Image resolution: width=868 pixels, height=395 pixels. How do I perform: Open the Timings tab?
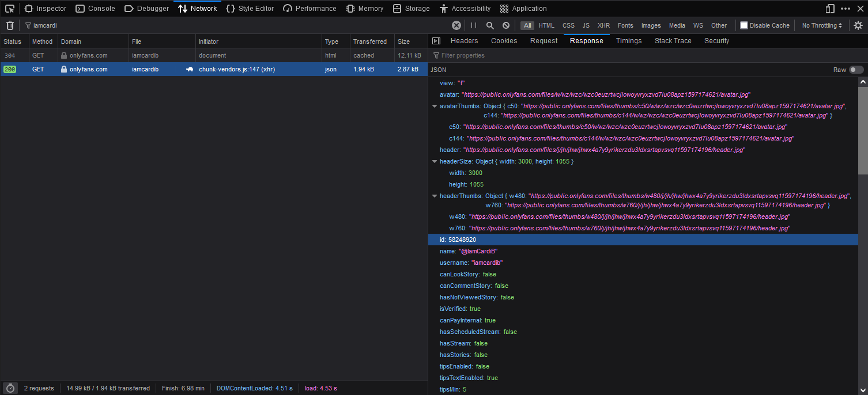point(628,41)
